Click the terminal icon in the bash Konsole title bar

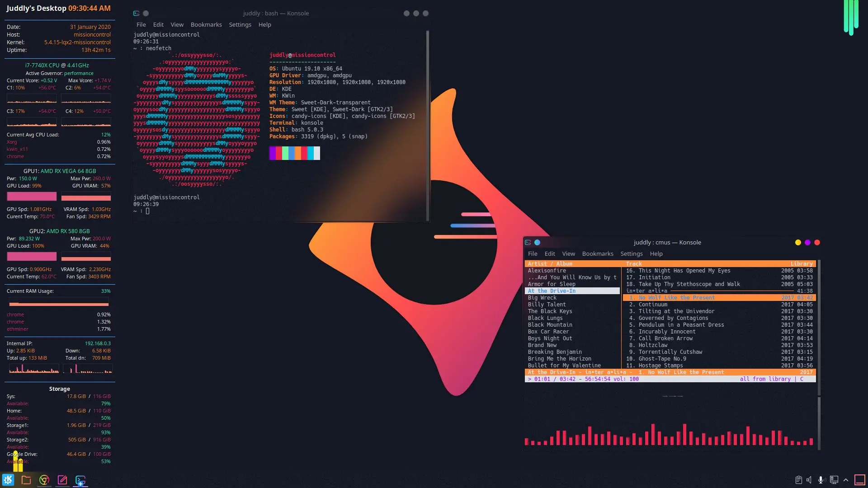(136, 14)
